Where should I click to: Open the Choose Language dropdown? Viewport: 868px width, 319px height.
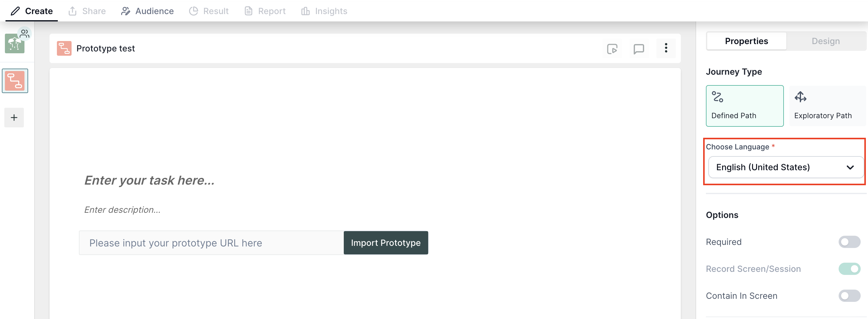pyautogui.click(x=785, y=167)
